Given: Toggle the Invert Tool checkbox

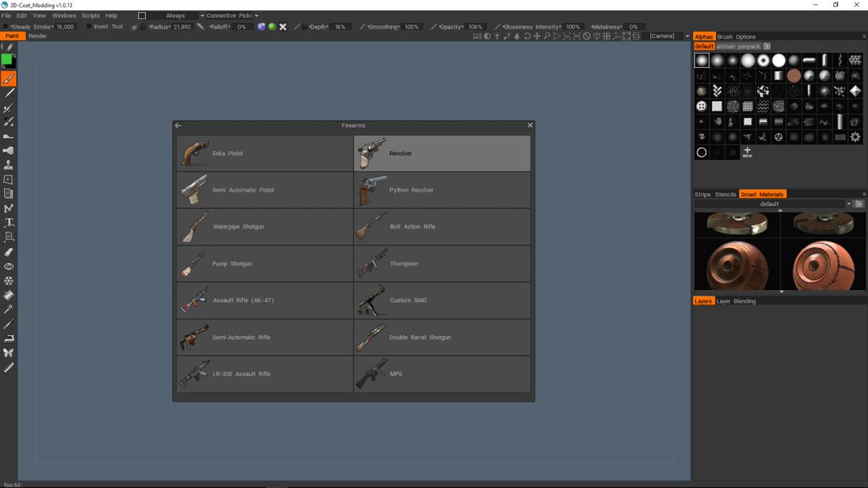Looking at the screenshot, I should (x=89, y=26).
